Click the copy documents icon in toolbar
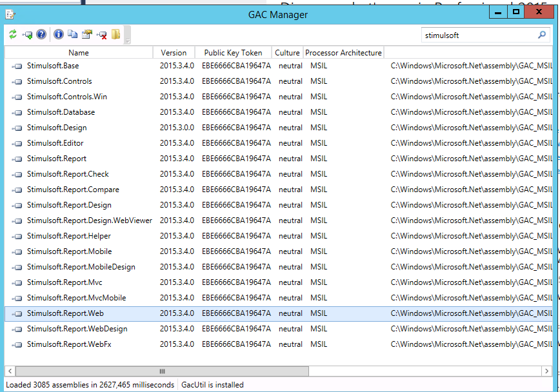Viewport: 560px width, 392px height. click(x=73, y=34)
